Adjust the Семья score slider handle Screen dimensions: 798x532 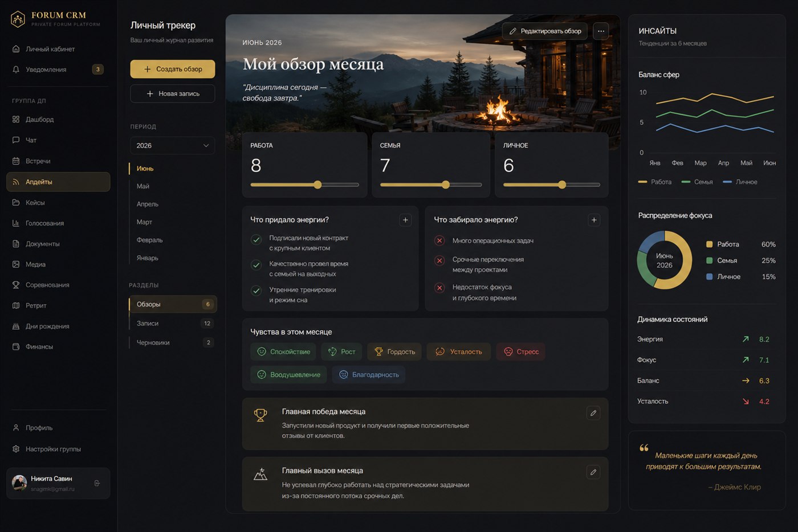446,185
